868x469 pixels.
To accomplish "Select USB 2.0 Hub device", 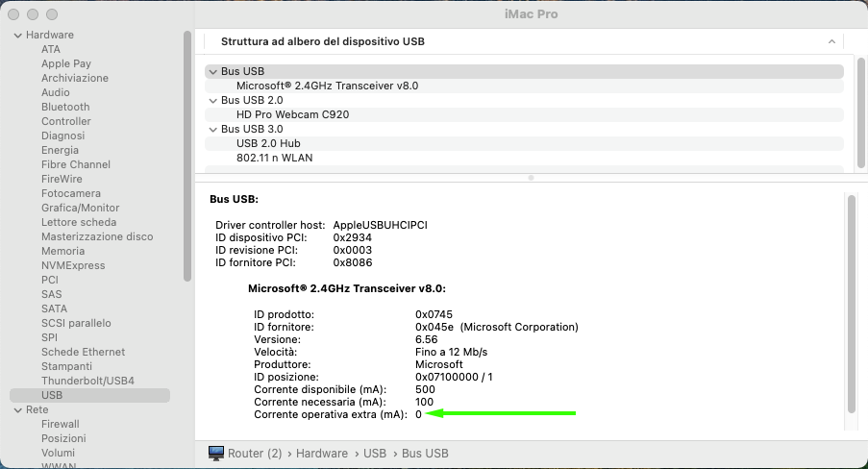I will click(524, 143).
